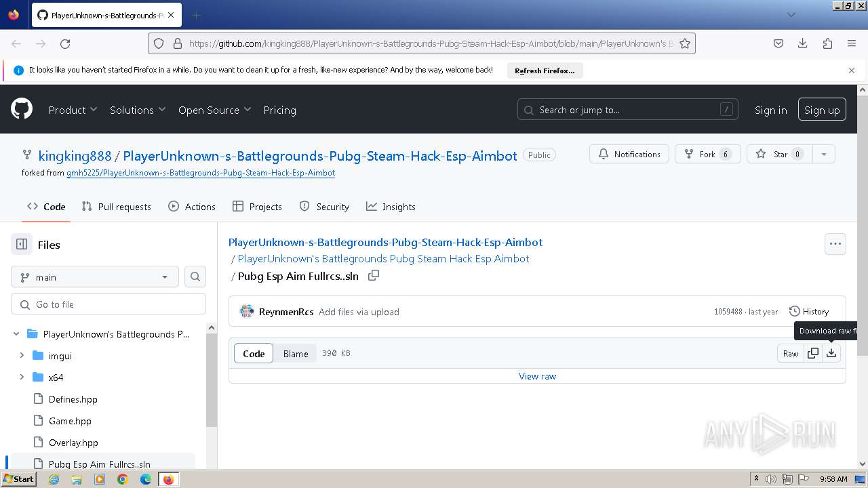Save to Pocket icon in toolbar
Viewport: 868px width, 488px height.
point(778,43)
